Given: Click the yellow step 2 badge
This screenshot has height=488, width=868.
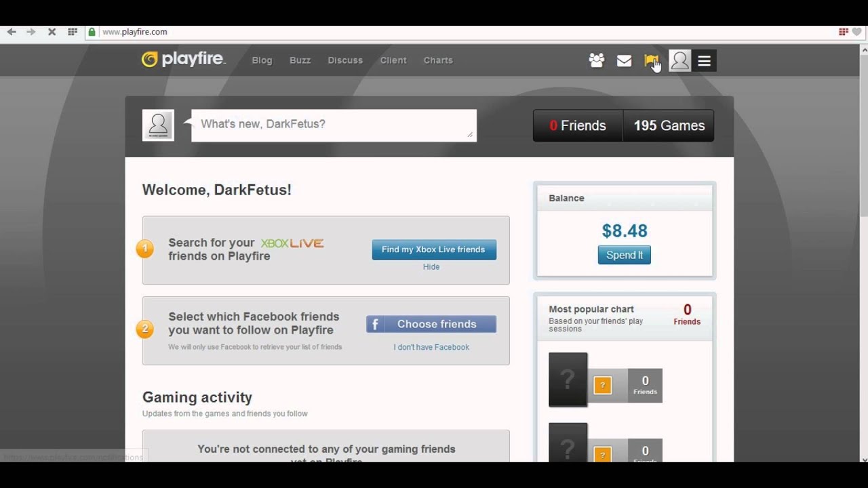Looking at the screenshot, I should [144, 329].
